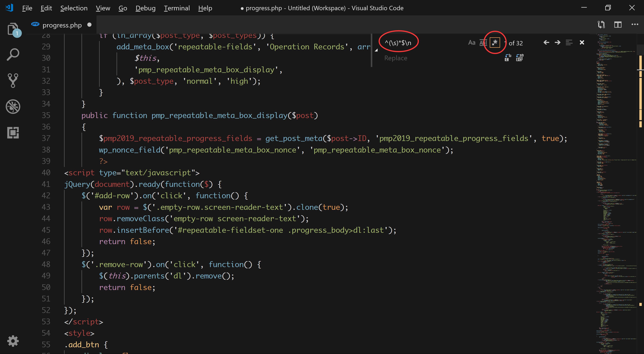Click Replace All icon in find widget

520,58
